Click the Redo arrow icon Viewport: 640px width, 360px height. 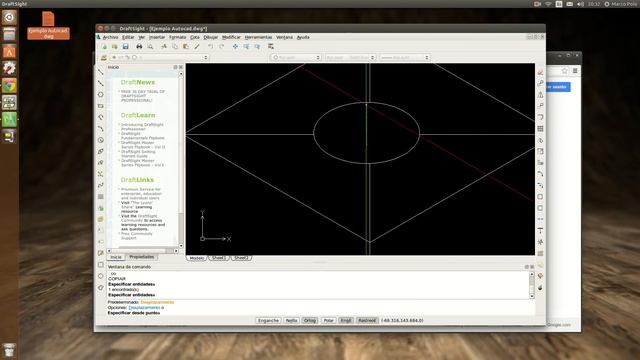tap(221, 47)
